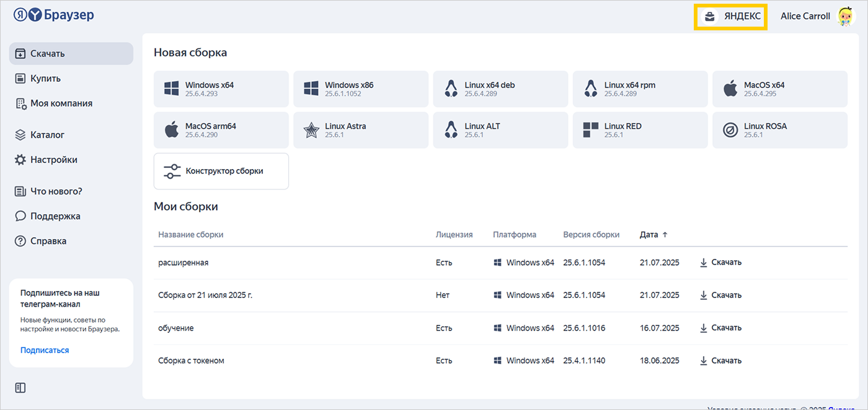Click the Подписаться link for Telegram channel
868x410 pixels.
(45, 350)
